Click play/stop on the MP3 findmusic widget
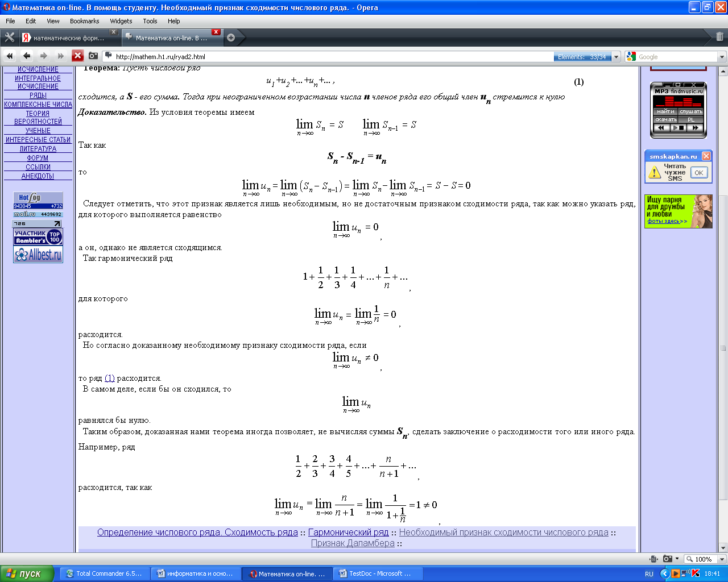 678,128
